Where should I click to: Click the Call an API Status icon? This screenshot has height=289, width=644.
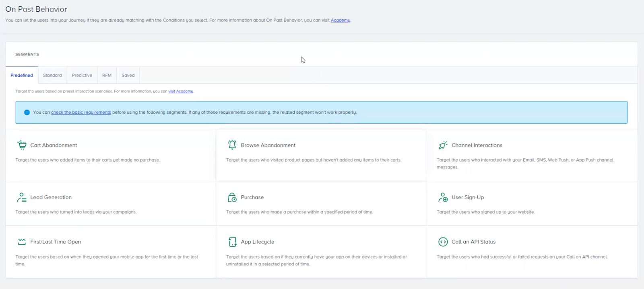pyautogui.click(x=443, y=242)
